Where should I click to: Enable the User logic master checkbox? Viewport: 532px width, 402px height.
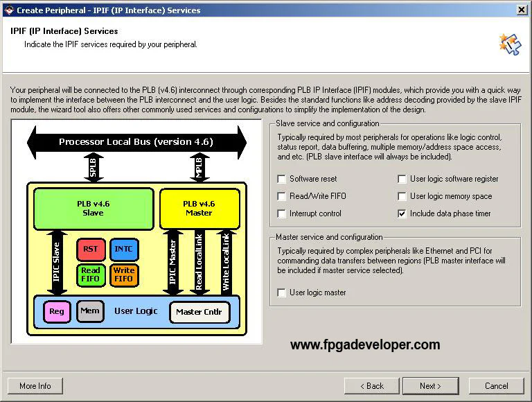[x=282, y=292]
